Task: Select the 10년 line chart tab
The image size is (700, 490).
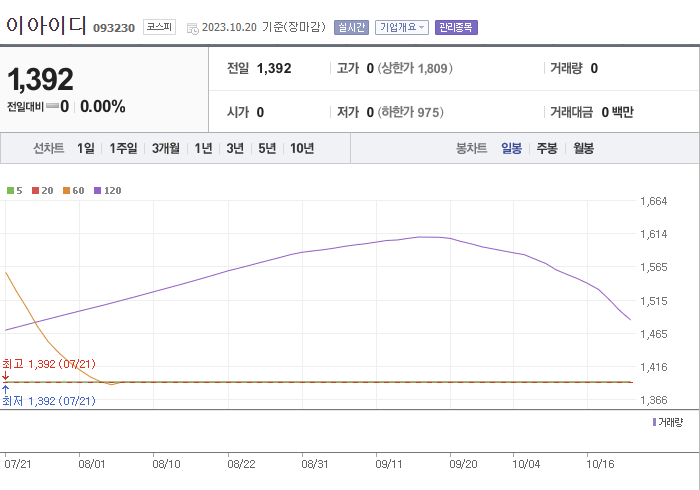Action: [x=302, y=148]
